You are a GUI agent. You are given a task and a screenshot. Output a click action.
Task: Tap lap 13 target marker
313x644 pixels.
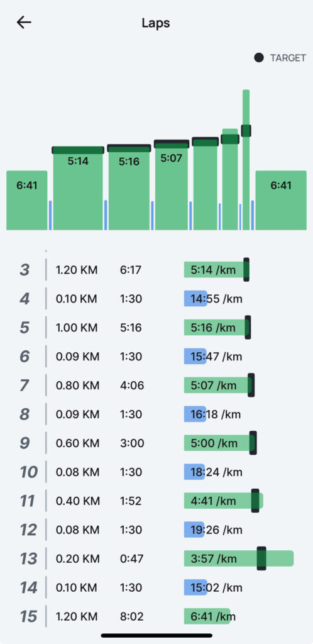tap(261, 558)
